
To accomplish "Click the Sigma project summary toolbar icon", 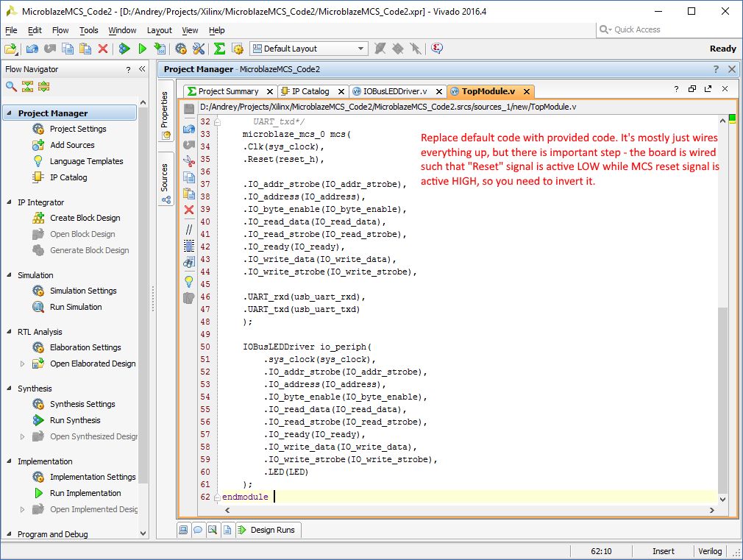I will (x=219, y=49).
